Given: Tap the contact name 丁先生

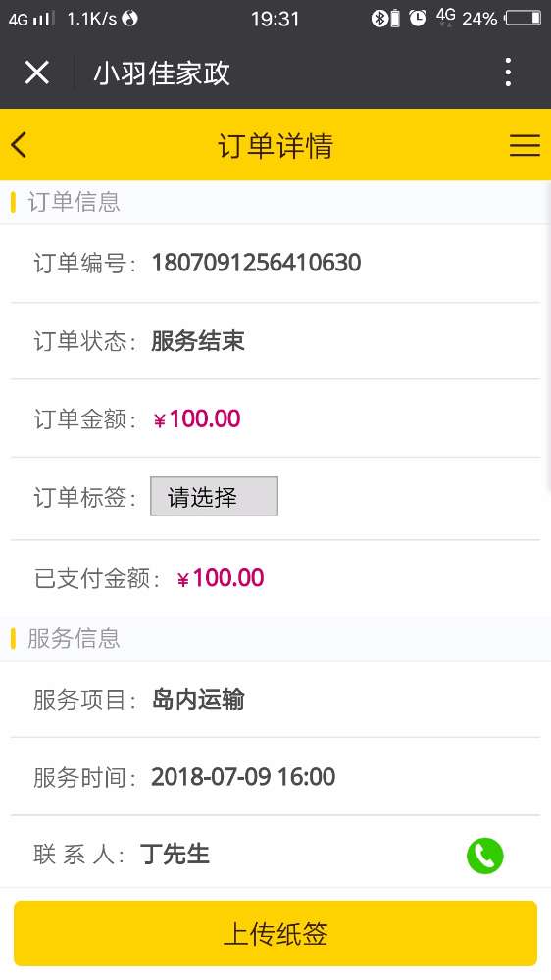Looking at the screenshot, I should tap(175, 854).
